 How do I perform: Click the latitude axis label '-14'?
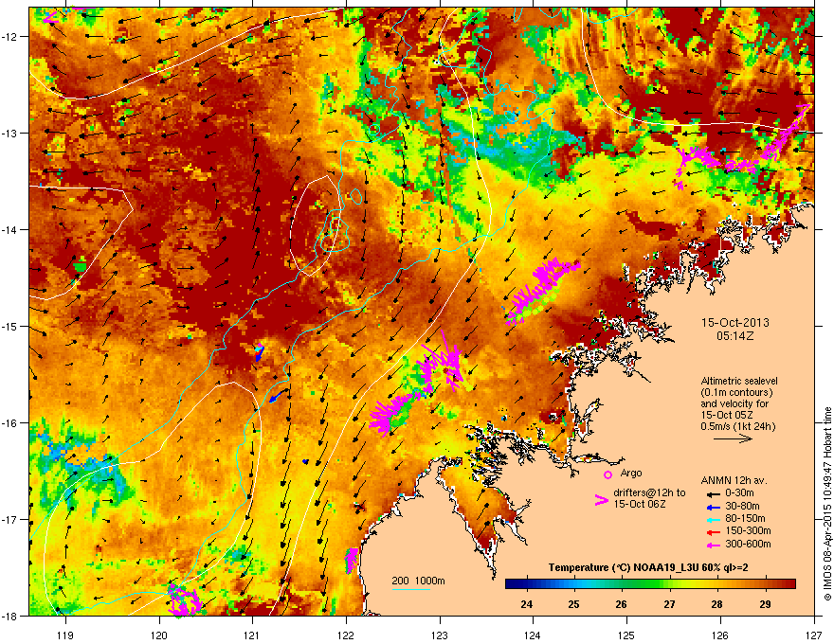pos(9,229)
